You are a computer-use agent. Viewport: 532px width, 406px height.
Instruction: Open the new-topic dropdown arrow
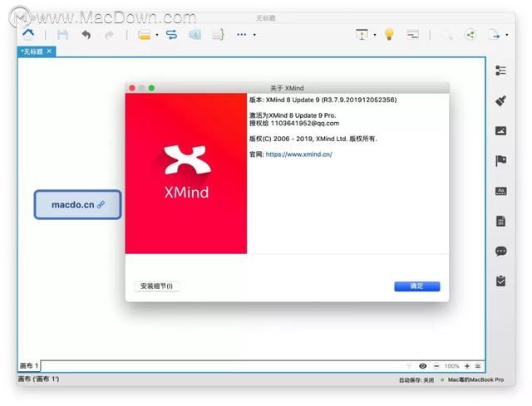(157, 35)
